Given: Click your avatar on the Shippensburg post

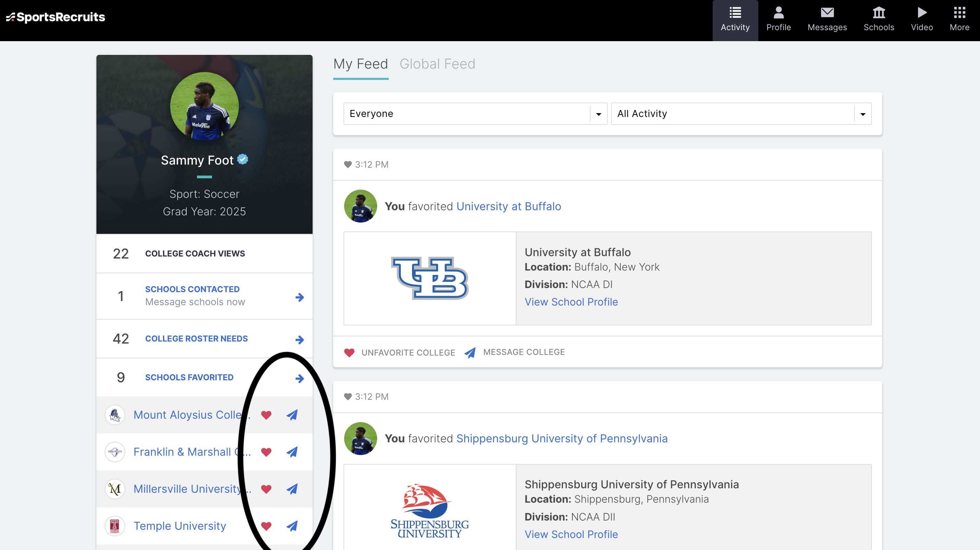Looking at the screenshot, I should (x=360, y=438).
